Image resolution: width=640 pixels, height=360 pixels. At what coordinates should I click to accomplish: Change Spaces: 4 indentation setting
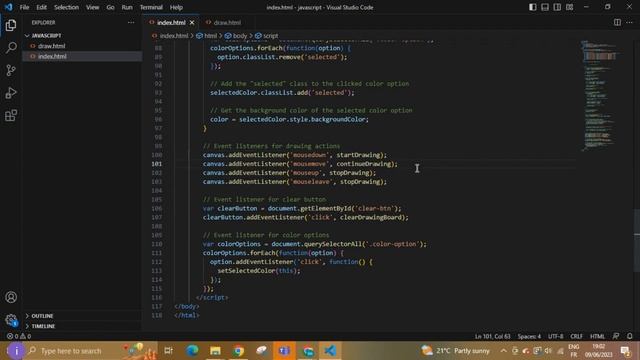coord(529,336)
